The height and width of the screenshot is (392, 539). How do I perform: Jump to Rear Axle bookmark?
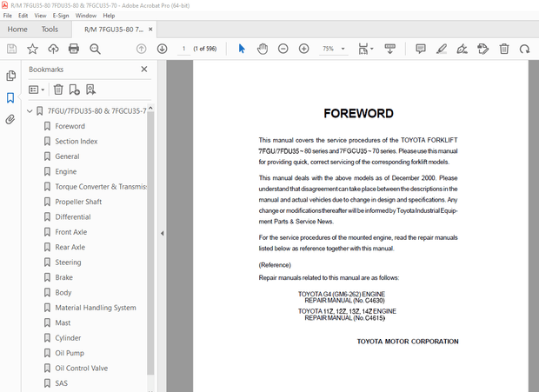click(70, 247)
